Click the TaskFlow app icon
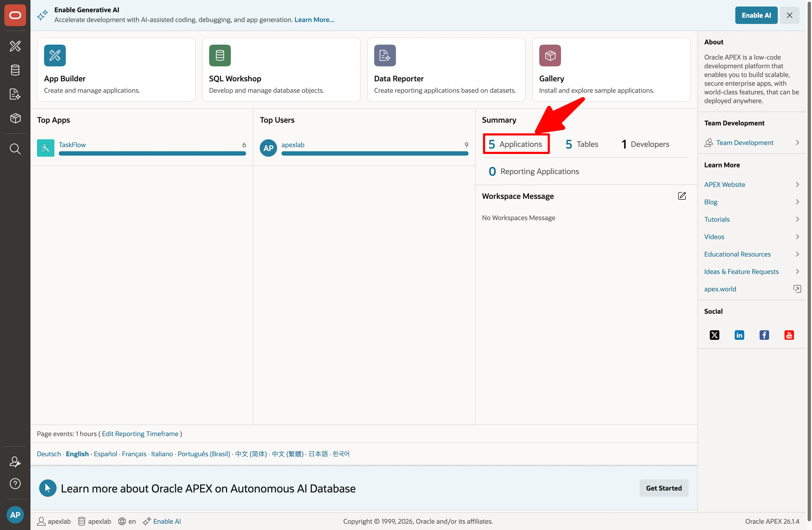 pyautogui.click(x=45, y=148)
